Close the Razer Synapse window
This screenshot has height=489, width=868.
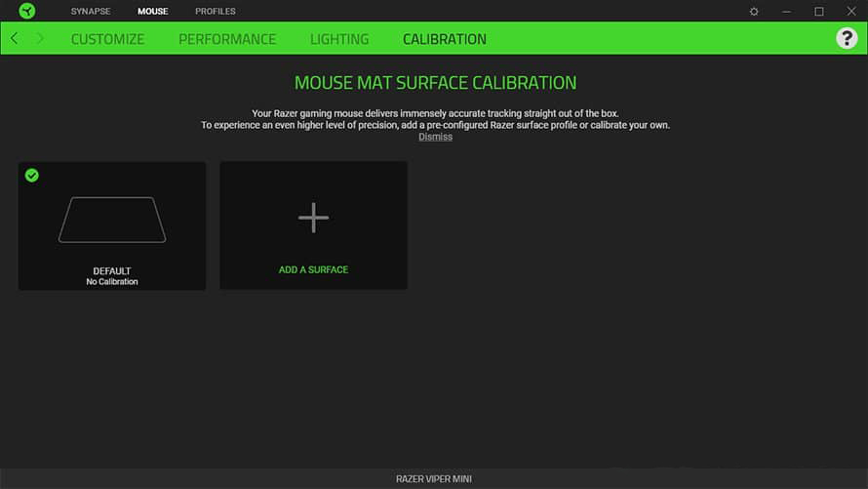point(850,11)
